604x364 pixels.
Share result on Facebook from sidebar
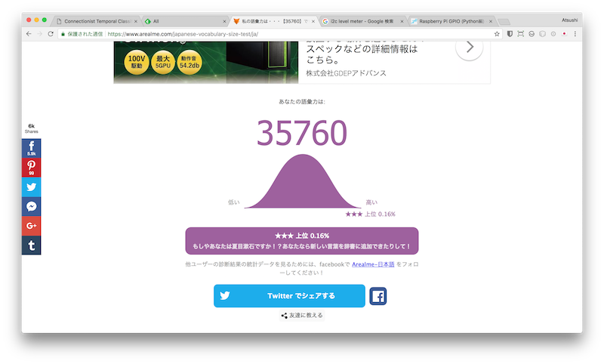[31, 148]
